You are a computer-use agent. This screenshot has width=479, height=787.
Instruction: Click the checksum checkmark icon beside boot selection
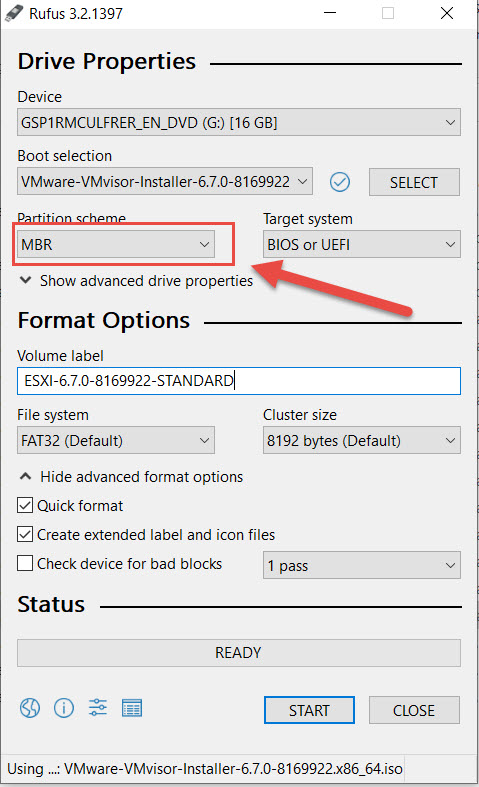point(340,182)
